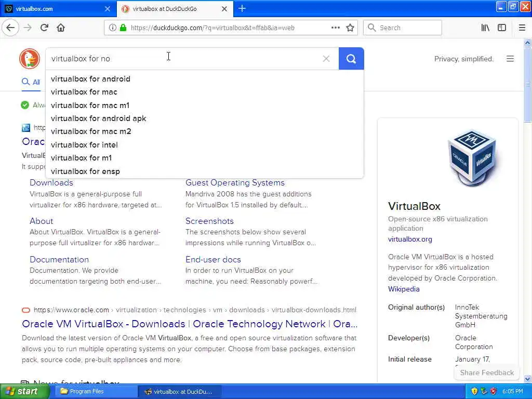Image resolution: width=532 pixels, height=399 pixels.
Task: Open the Screenshots sitelink
Action: [x=209, y=221]
